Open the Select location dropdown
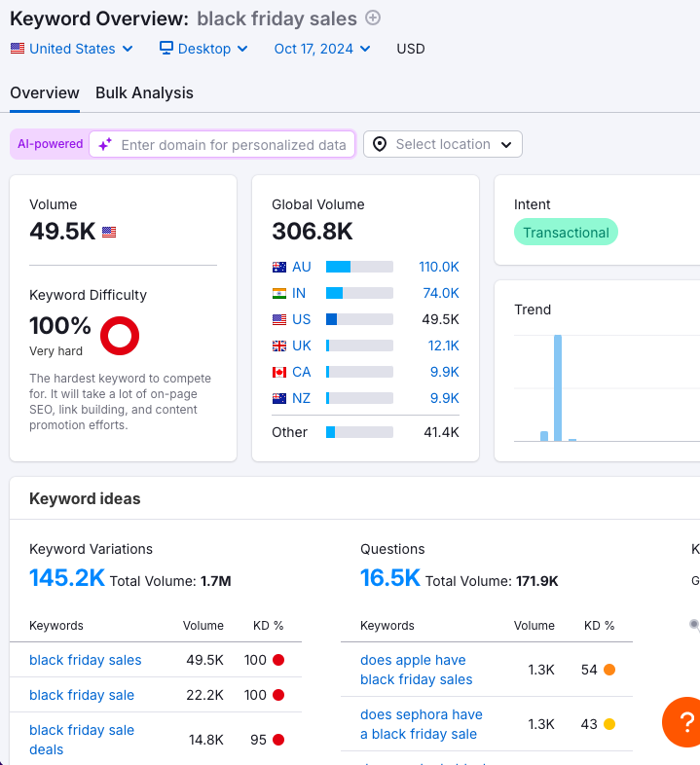Viewport: 700px width, 765px height. click(443, 145)
